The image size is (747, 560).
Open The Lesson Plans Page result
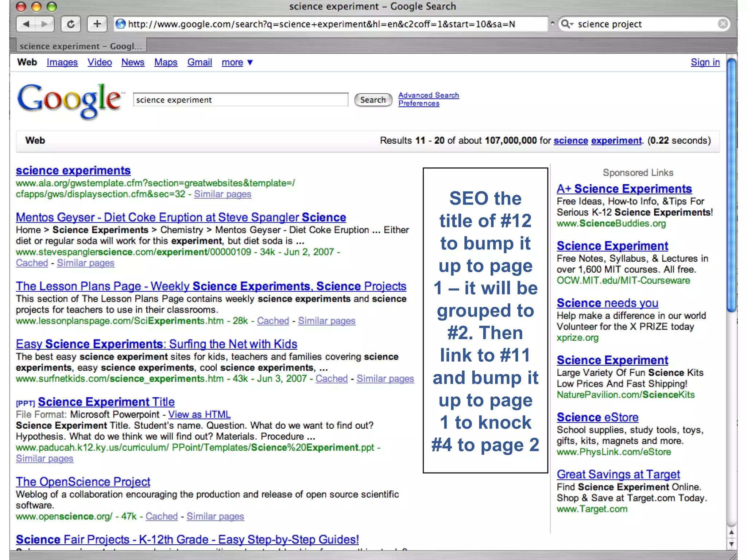tap(211, 286)
